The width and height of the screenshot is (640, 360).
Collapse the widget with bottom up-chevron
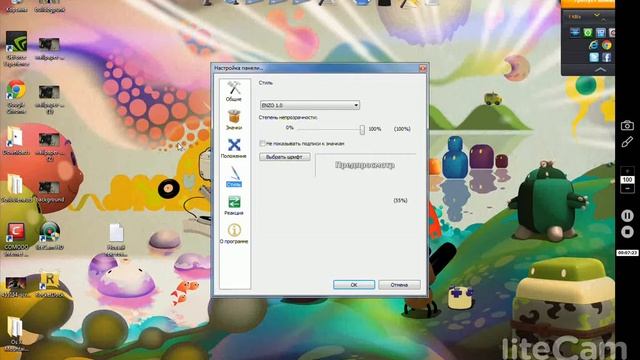600,70
